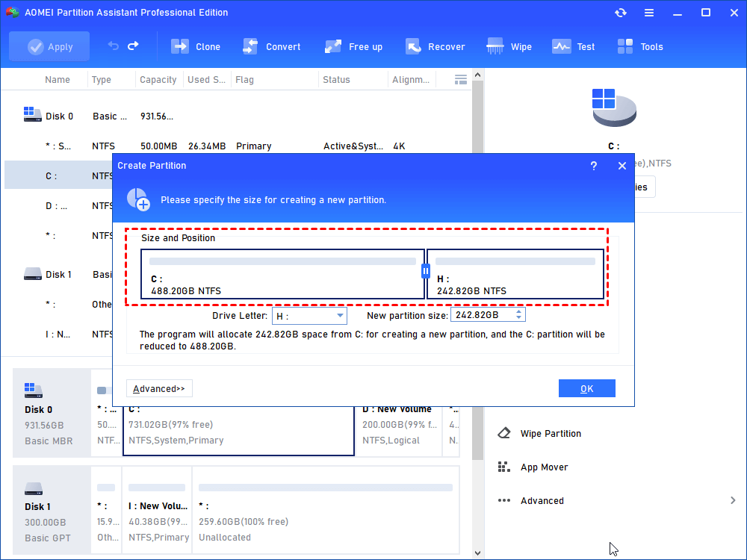Click the refresh icon in title bar
The height and width of the screenshot is (560, 747).
[x=620, y=13]
